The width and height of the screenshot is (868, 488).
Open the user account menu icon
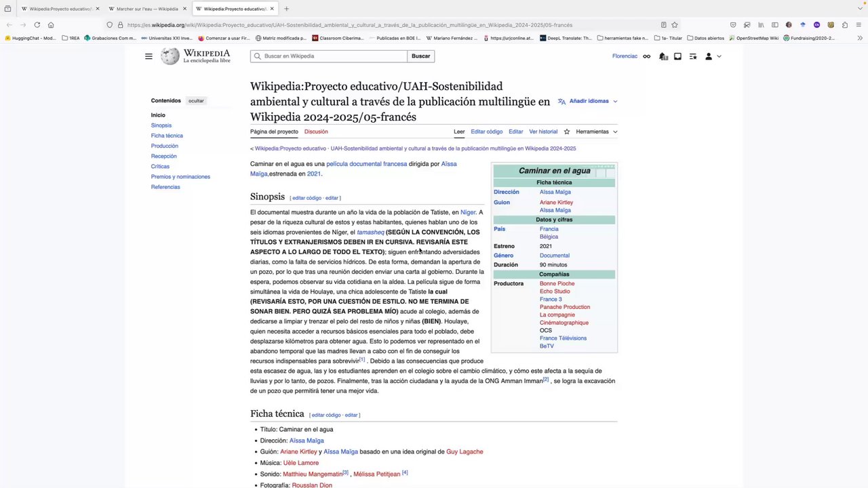[x=709, y=56]
